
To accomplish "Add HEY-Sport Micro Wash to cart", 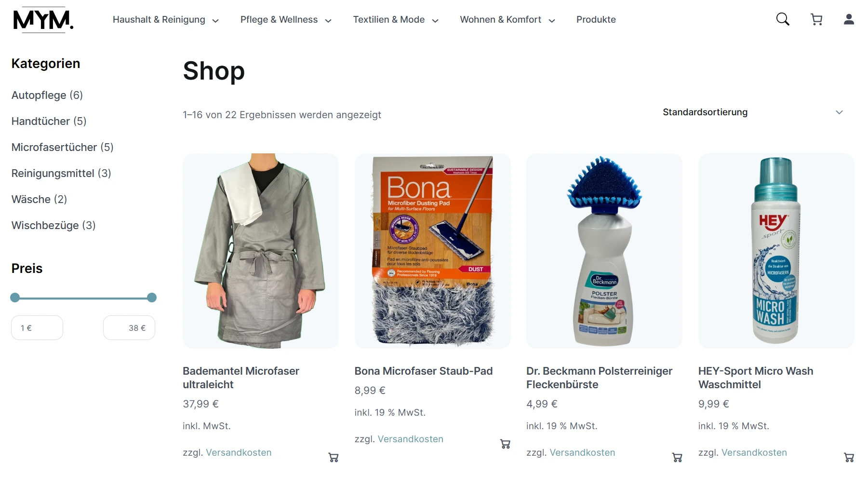I will pyautogui.click(x=849, y=458).
